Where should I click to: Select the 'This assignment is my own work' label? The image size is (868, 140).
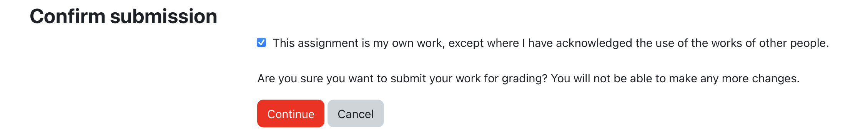551,43
